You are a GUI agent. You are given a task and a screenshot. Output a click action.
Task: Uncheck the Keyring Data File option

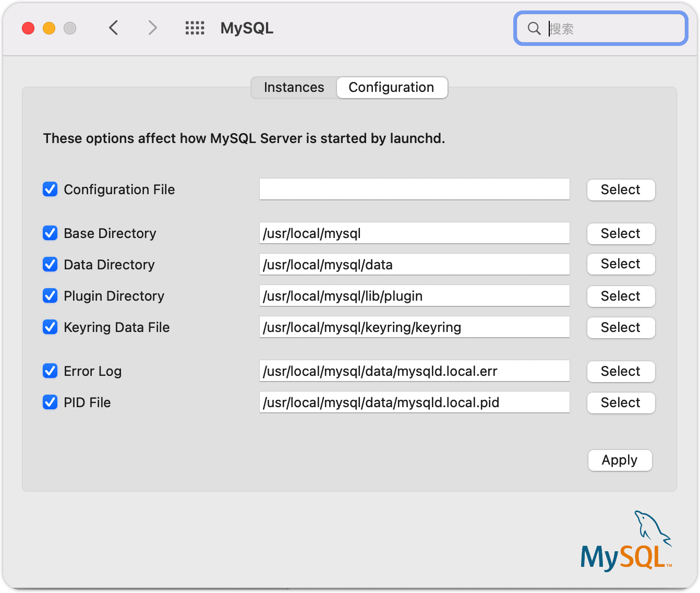[x=50, y=327]
